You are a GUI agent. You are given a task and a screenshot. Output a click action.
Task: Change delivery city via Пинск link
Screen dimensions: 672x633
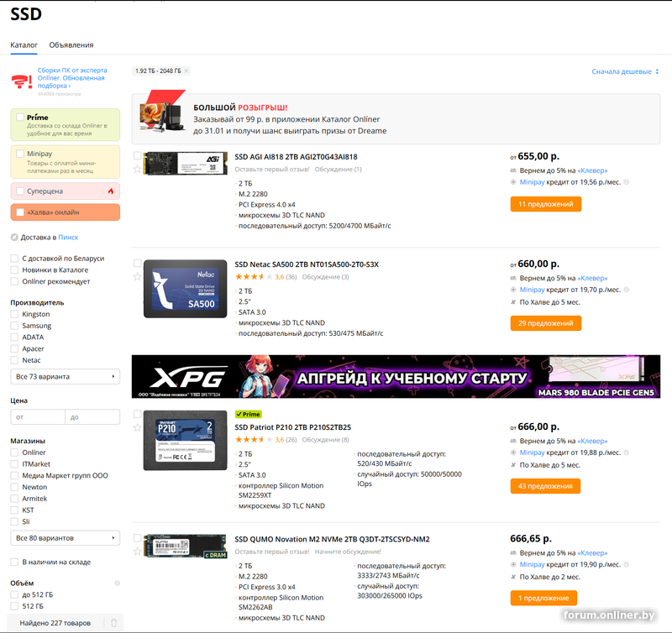pos(68,238)
